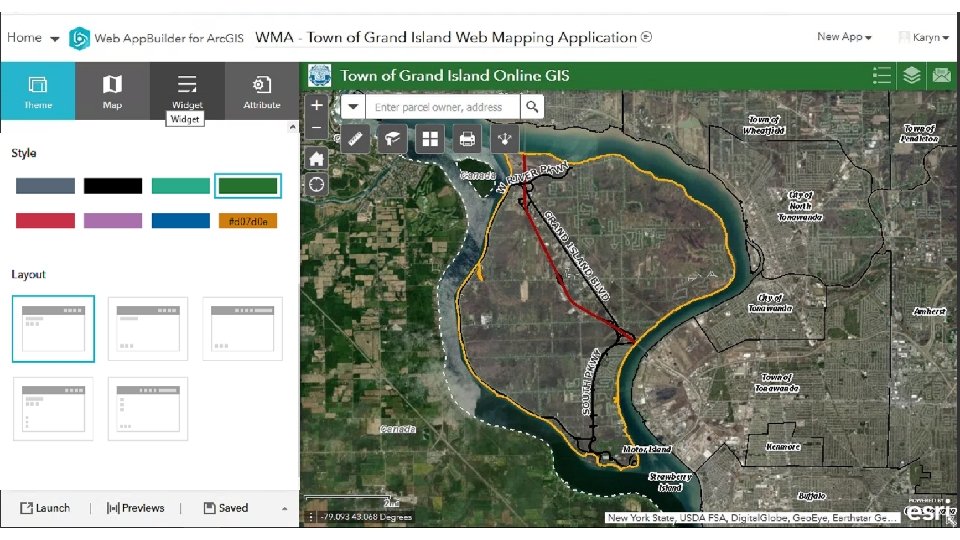Click the -79.093 43.068 Degrees coordinates text
The width and height of the screenshot is (960, 540).
(x=366, y=517)
